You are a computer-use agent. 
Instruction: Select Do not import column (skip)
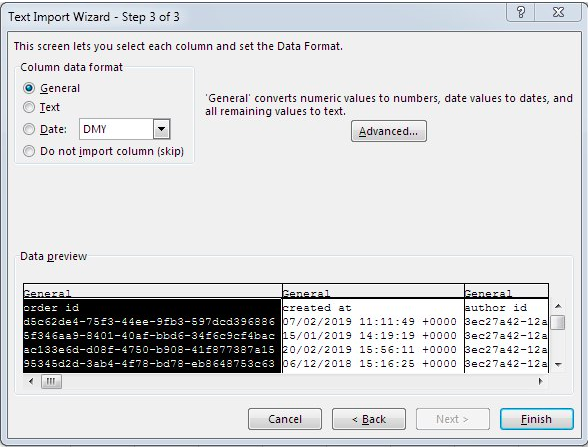pos(29,151)
